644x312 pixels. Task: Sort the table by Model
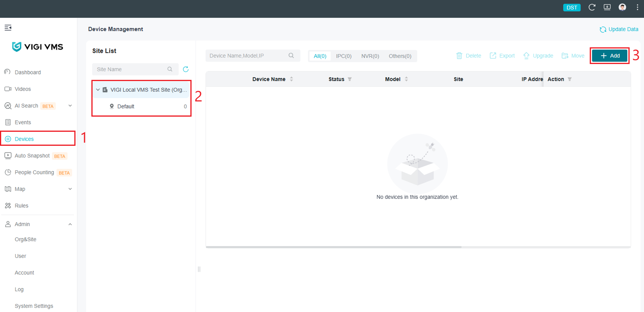pos(406,79)
